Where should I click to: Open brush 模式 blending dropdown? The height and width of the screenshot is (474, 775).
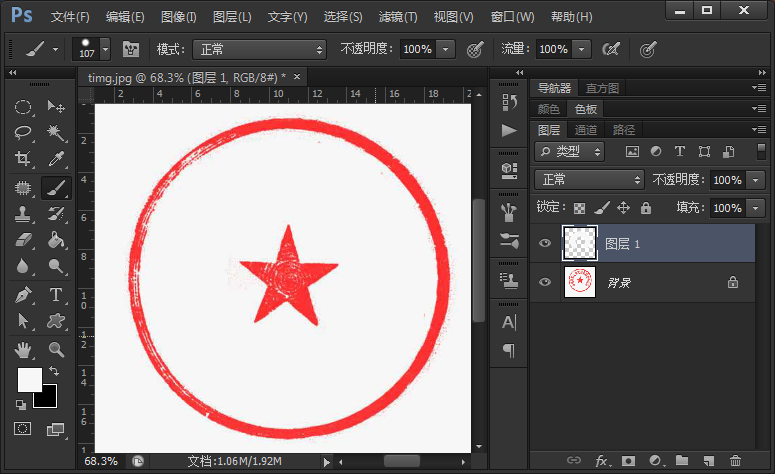(259, 49)
